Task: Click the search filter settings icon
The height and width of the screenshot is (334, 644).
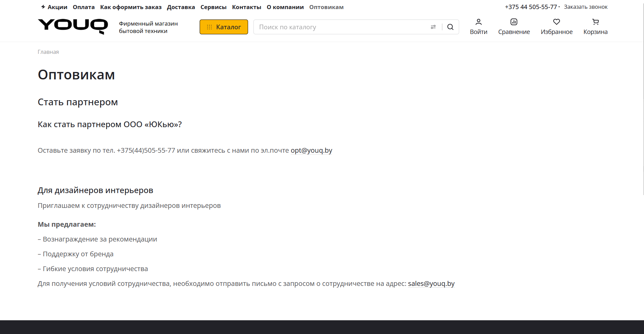Action: (x=433, y=27)
